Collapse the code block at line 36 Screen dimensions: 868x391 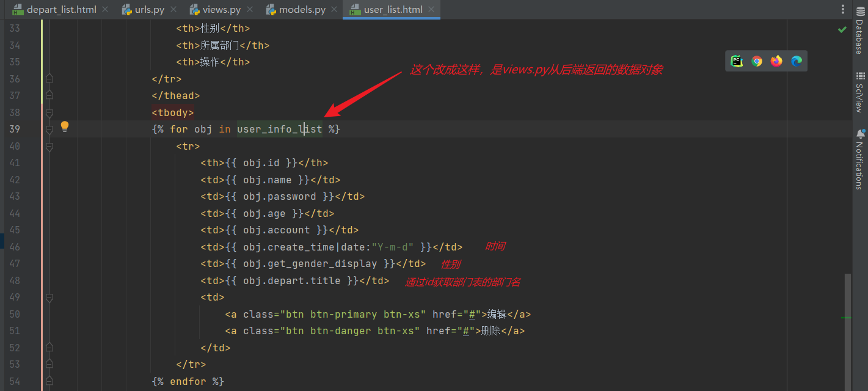49,78
